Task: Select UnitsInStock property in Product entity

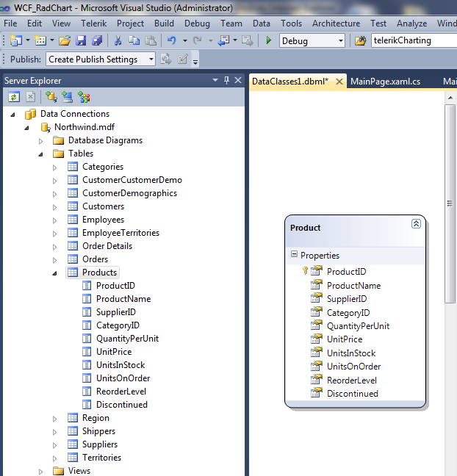Action: [x=351, y=353]
